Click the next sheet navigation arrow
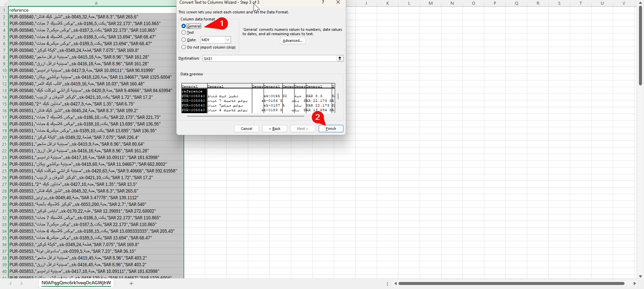The width and height of the screenshot is (644, 289). (21, 283)
